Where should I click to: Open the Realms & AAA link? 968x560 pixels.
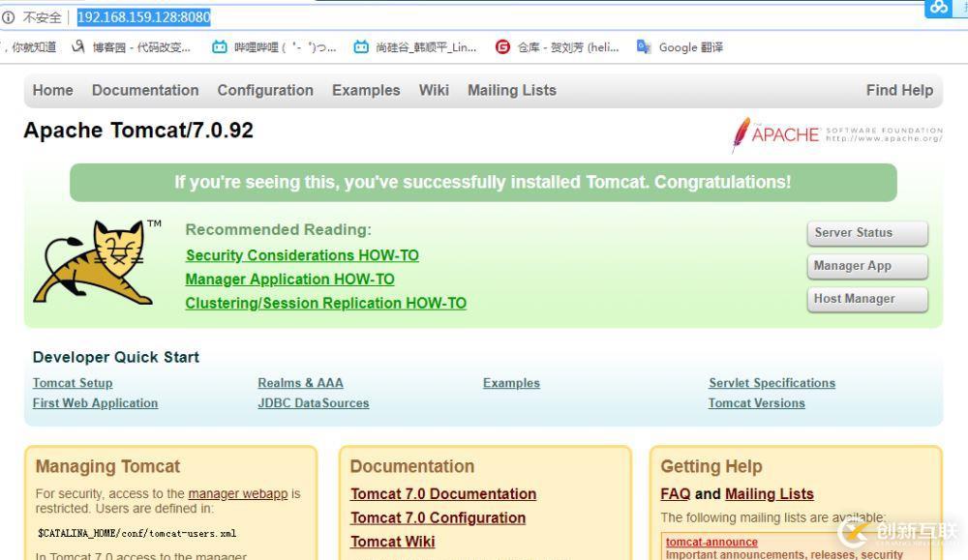coord(301,383)
